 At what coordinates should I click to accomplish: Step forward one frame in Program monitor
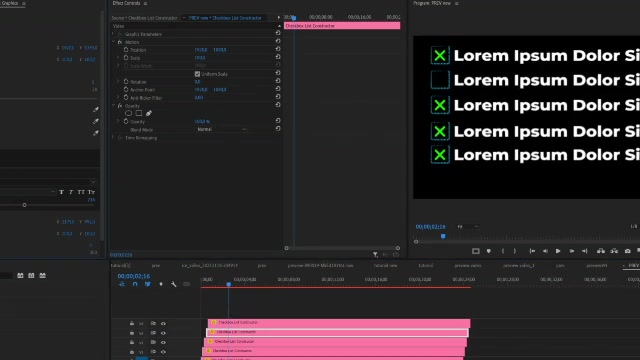pyautogui.click(x=572, y=251)
